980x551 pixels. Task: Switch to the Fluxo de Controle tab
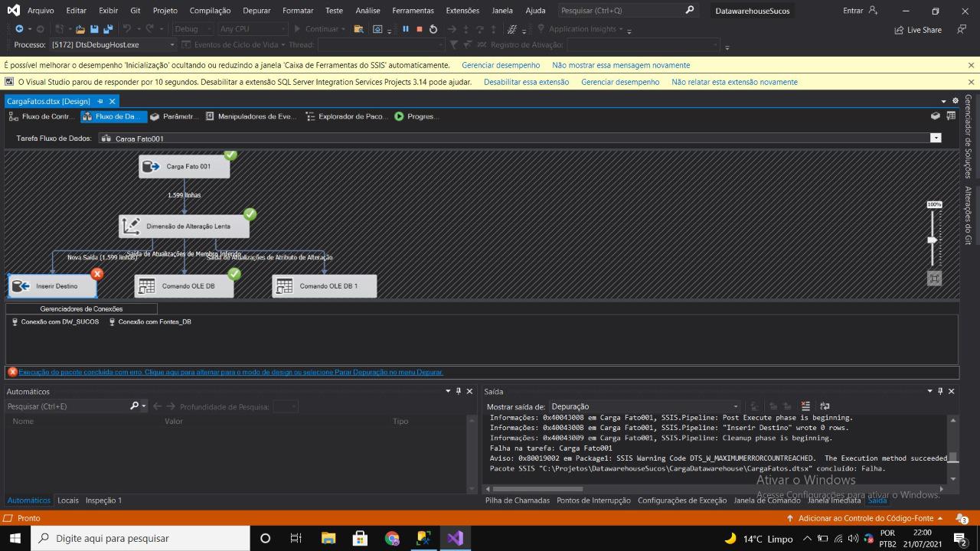pyautogui.click(x=42, y=116)
